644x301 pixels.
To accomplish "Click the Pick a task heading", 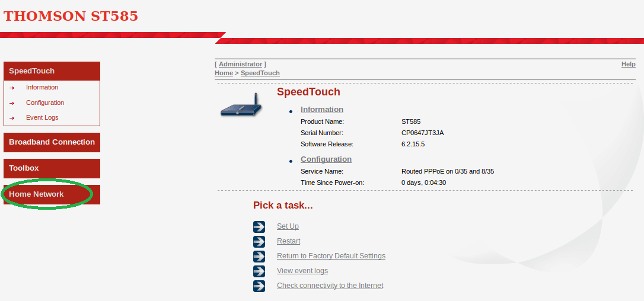I will click(x=283, y=206).
